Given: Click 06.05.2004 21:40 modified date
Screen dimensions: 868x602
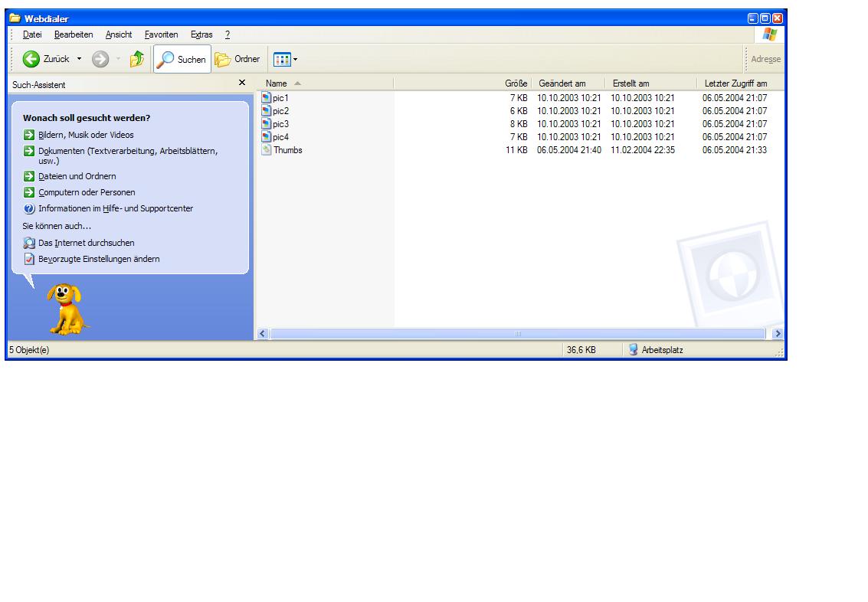Looking at the screenshot, I should click(569, 150).
